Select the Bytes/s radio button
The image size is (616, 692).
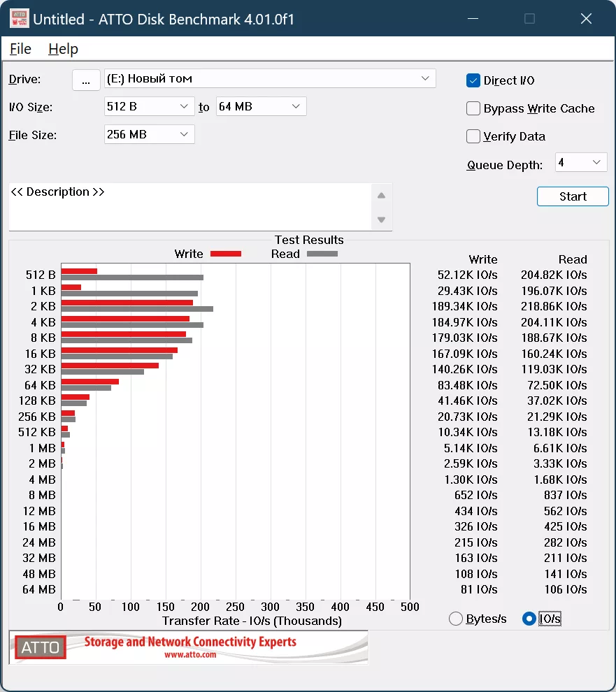[x=456, y=619]
